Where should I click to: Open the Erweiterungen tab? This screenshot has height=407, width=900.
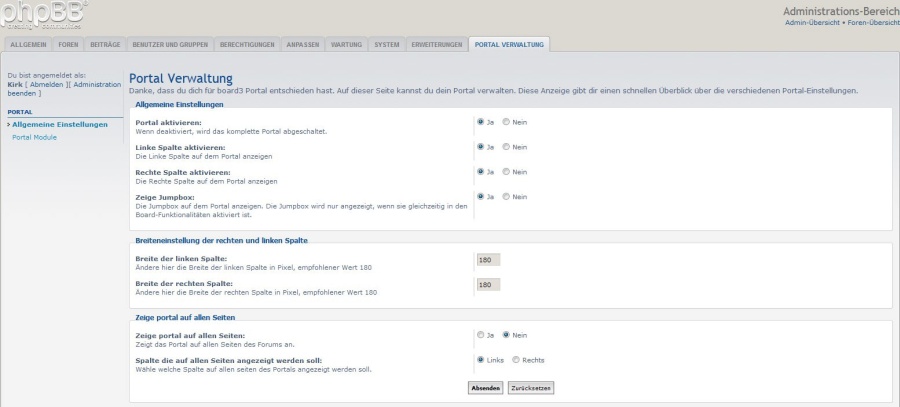(437, 45)
